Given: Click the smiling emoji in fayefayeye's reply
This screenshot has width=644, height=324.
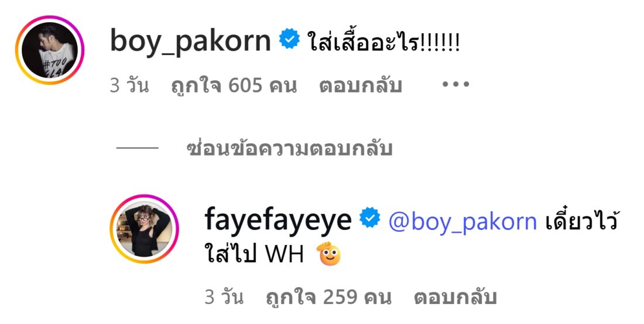Looking at the screenshot, I should point(330,254).
